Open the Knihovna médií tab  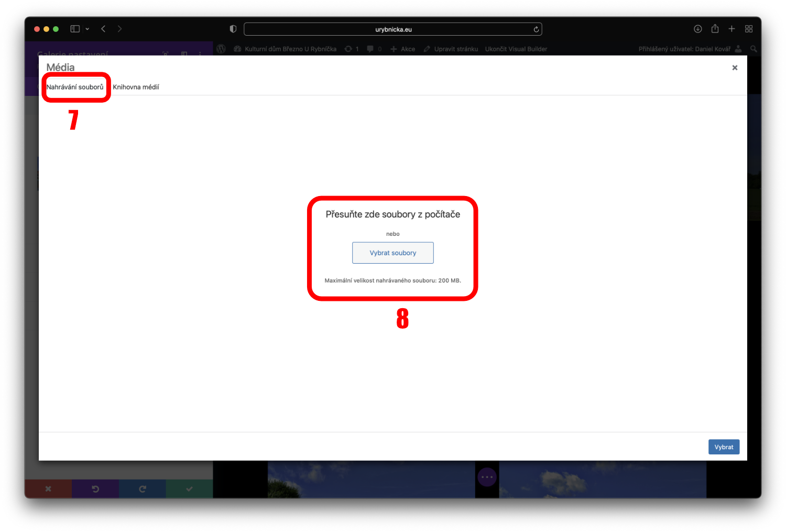click(x=136, y=87)
